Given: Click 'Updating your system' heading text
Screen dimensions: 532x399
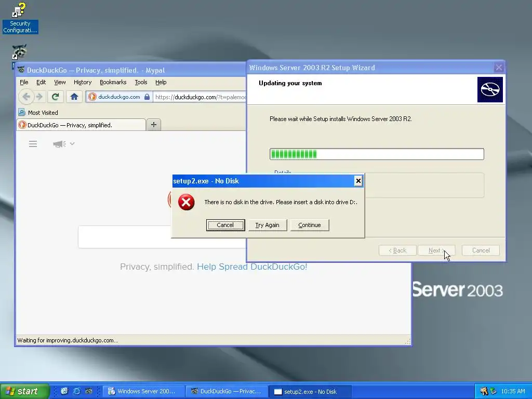Looking at the screenshot, I should point(290,83).
